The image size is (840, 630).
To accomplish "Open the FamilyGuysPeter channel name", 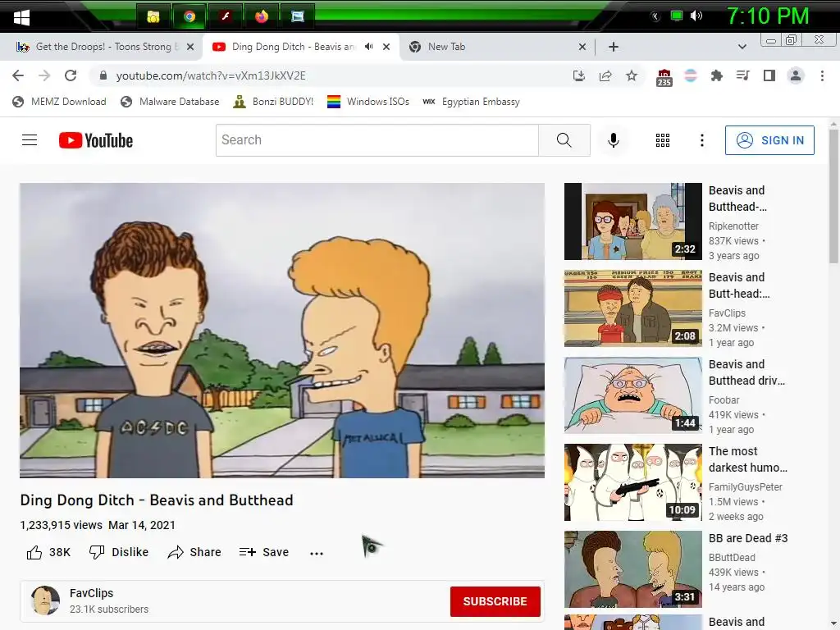I will click(x=745, y=487).
